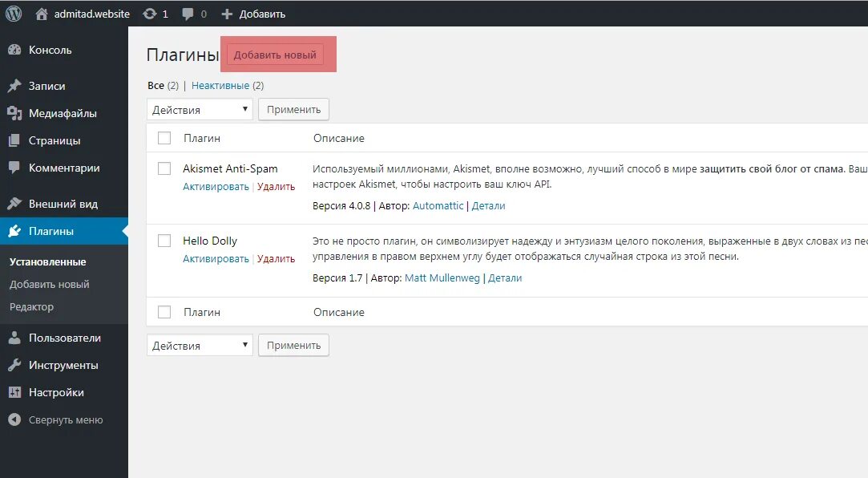Click the comments bubble icon in admin bar
Image resolution: width=868 pixels, height=478 pixels.
188,14
